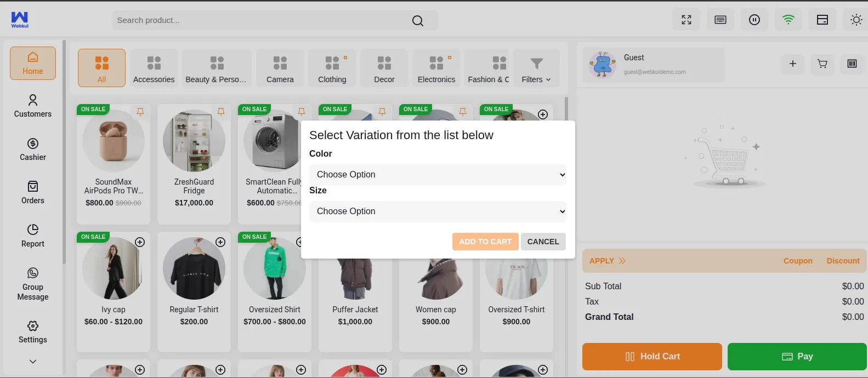
Task: Click Women cap product name
Action: click(x=436, y=310)
